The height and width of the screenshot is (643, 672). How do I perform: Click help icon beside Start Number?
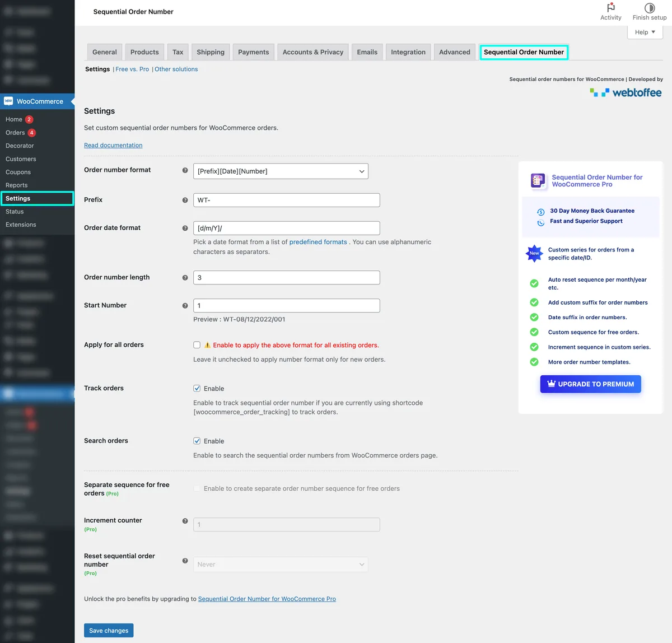tap(185, 305)
